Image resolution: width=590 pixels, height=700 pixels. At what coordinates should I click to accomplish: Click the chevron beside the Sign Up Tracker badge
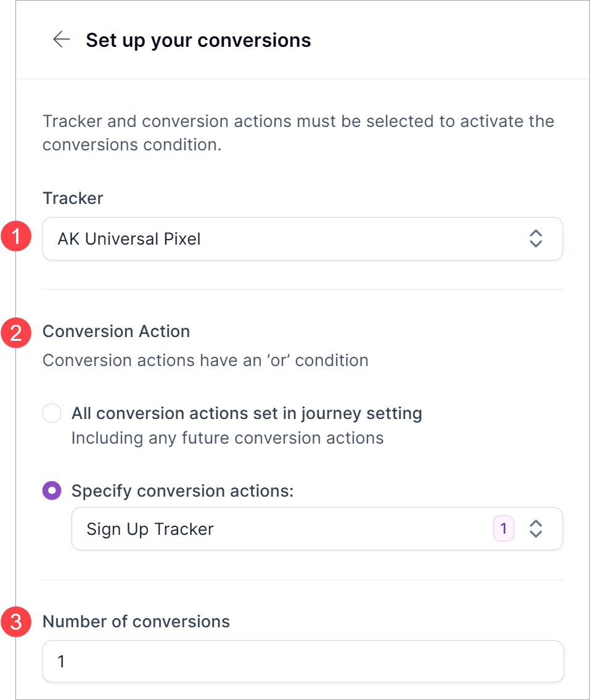coord(536,529)
